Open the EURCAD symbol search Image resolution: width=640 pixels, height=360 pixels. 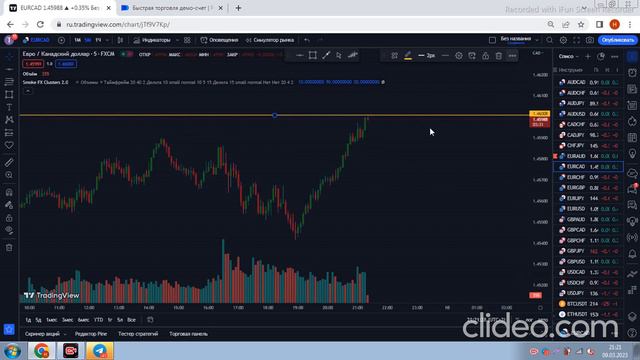pos(36,40)
